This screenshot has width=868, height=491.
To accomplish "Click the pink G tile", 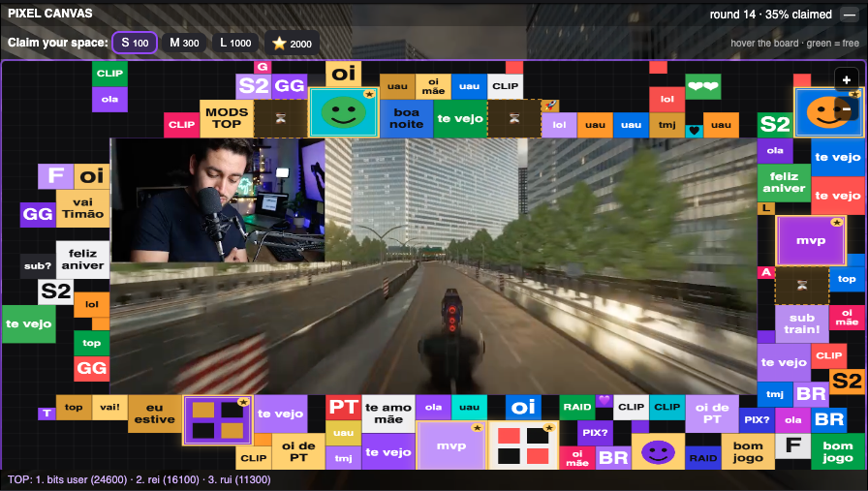I will (x=263, y=67).
